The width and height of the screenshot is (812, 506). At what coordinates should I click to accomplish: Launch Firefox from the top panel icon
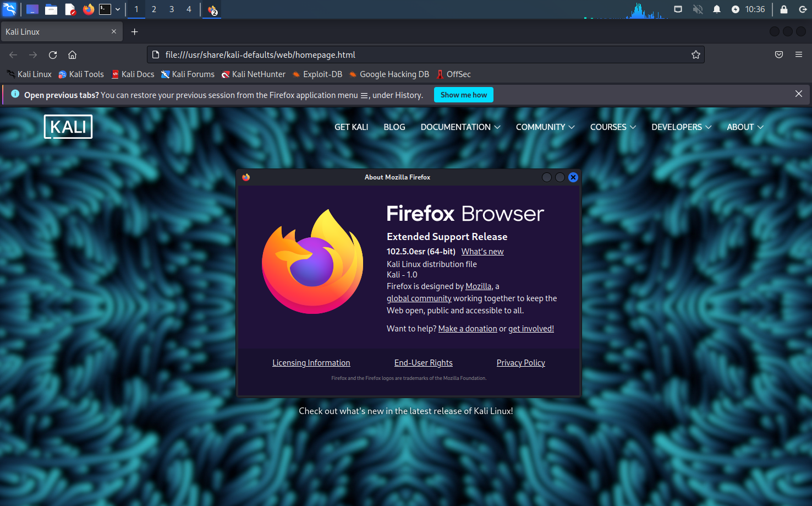(88, 9)
